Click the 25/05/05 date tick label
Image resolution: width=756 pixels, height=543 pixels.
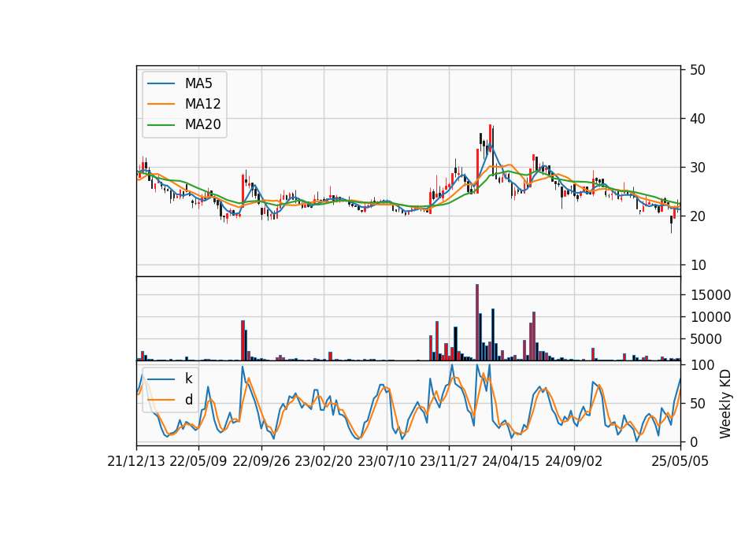680,462
